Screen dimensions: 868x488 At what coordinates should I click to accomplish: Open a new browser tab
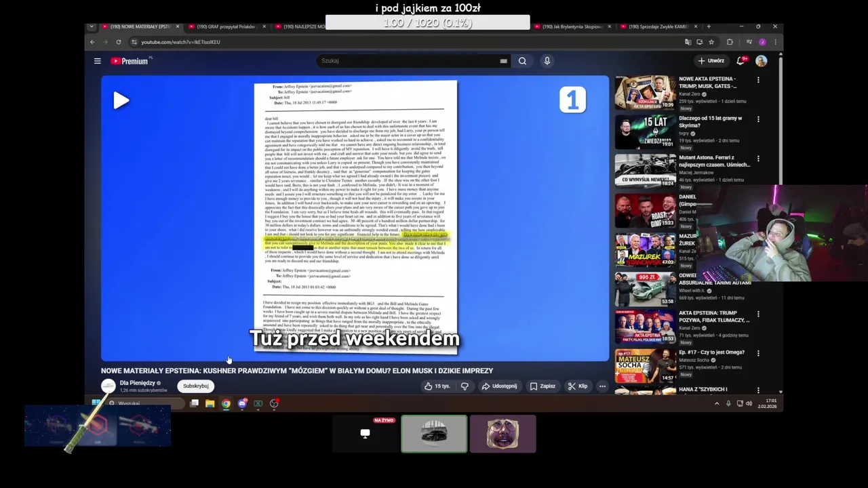[x=709, y=26]
